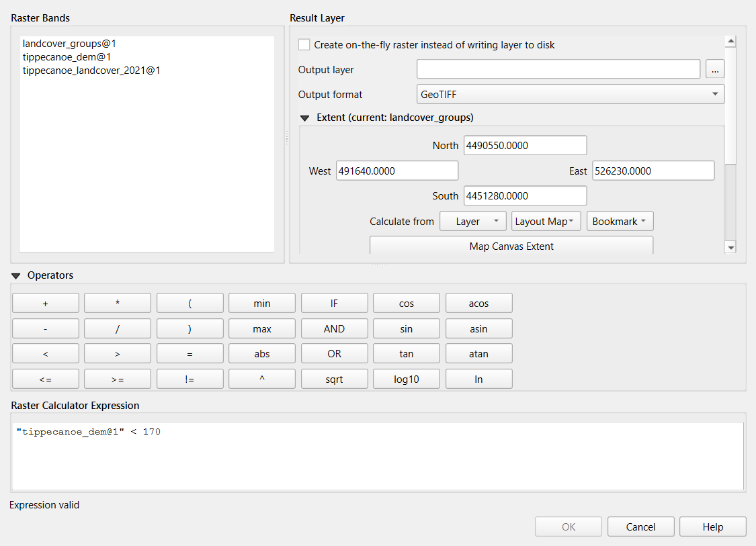Insert the abs function
Screen dimensions: 756x546
click(x=262, y=354)
